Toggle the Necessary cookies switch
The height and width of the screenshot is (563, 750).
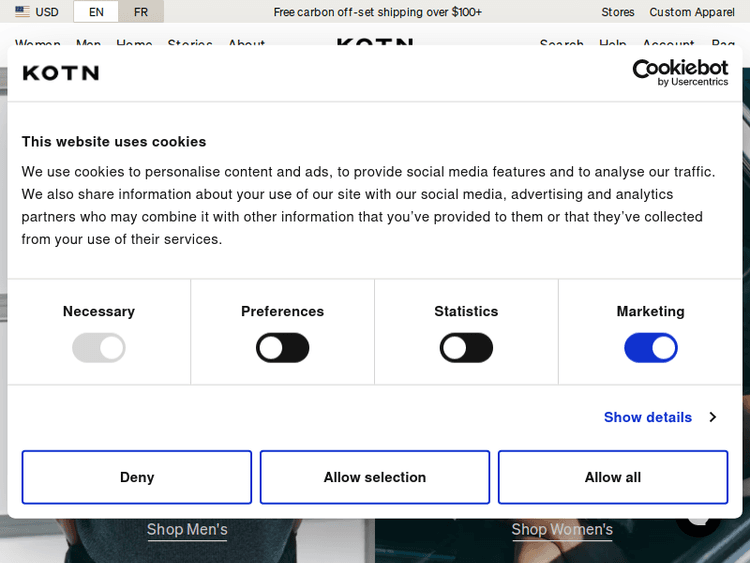coord(99,348)
